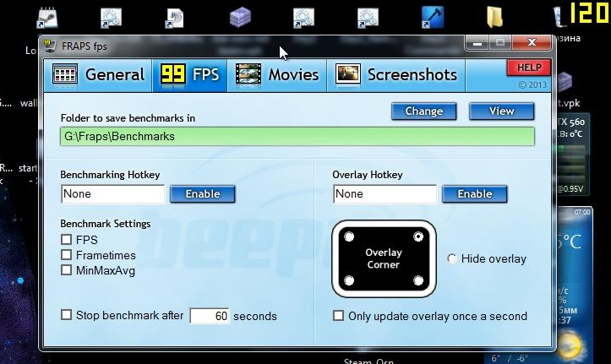Screen dimensions: 611x364
Task: Click the G:\Fraps\Benchmarks folder path field
Action: point(297,137)
